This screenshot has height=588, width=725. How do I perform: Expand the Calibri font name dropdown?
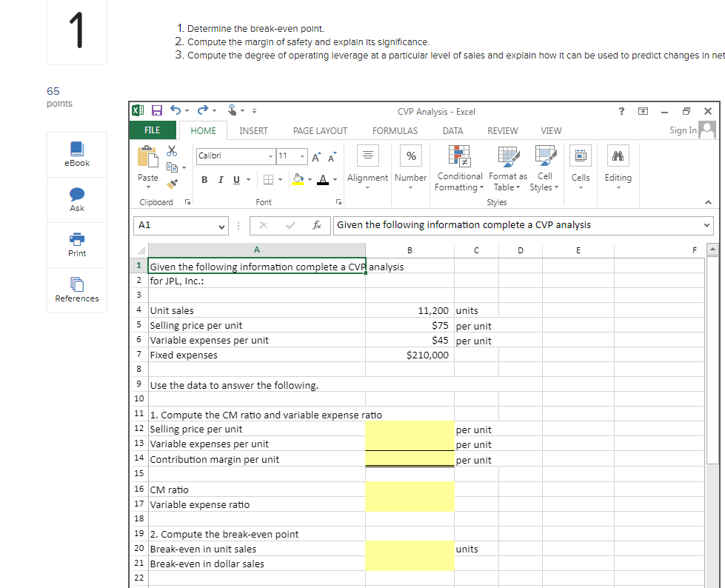coord(270,156)
